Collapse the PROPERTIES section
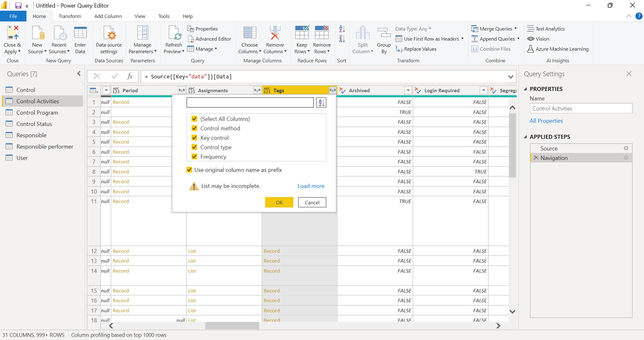This screenshot has width=644, height=340. [x=526, y=89]
